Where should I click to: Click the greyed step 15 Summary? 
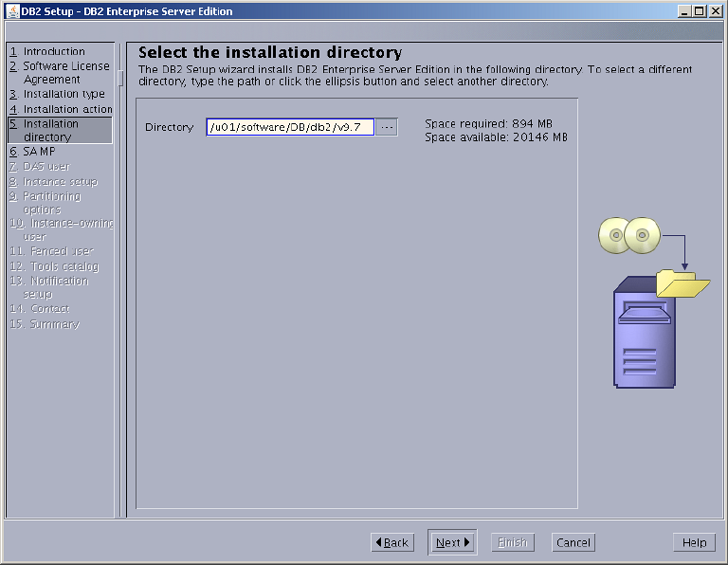click(x=45, y=324)
